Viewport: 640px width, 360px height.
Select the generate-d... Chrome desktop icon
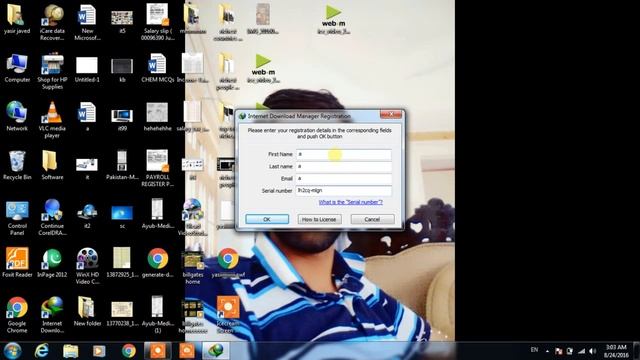coord(158,263)
